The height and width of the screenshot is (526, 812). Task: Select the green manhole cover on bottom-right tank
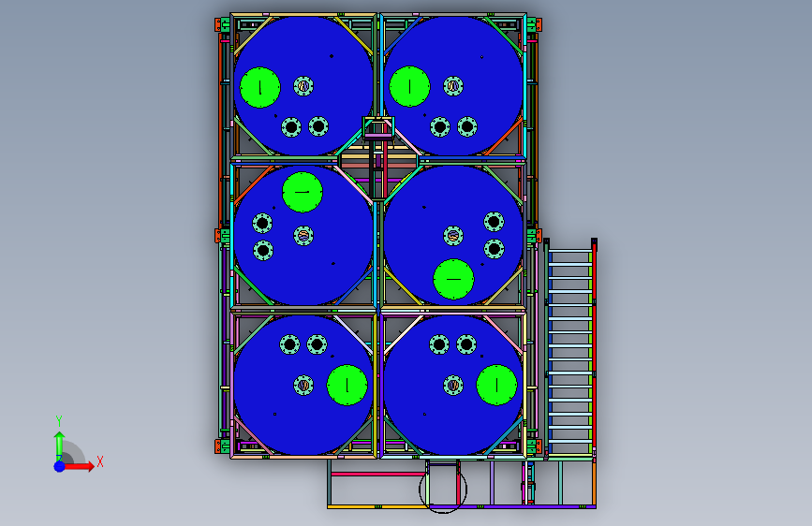(496, 386)
